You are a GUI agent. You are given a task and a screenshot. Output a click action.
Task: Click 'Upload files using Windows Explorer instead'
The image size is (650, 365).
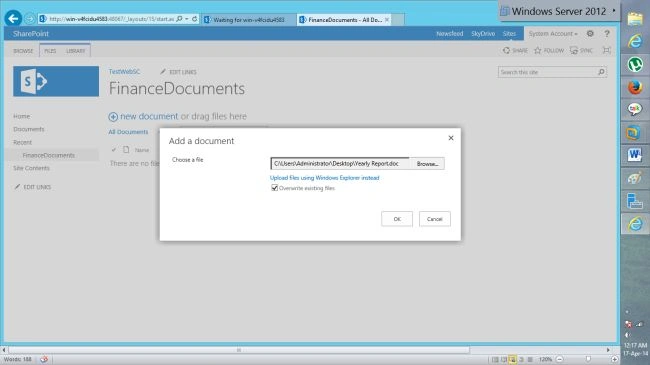[x=325, y=178]
